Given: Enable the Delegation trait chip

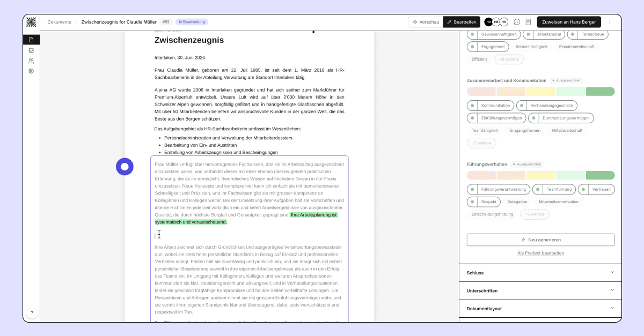Looking at the screenshot, I should [517, 202].
